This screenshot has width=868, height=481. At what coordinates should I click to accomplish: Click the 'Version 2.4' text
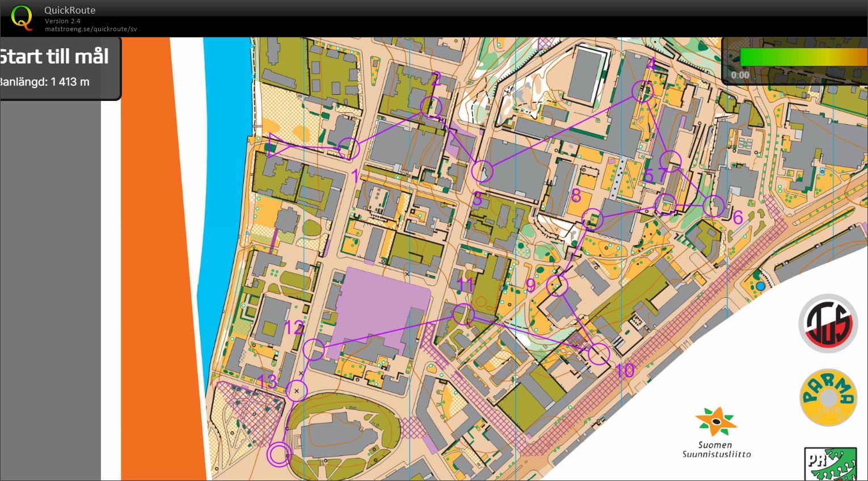click(x=62, y=21)
